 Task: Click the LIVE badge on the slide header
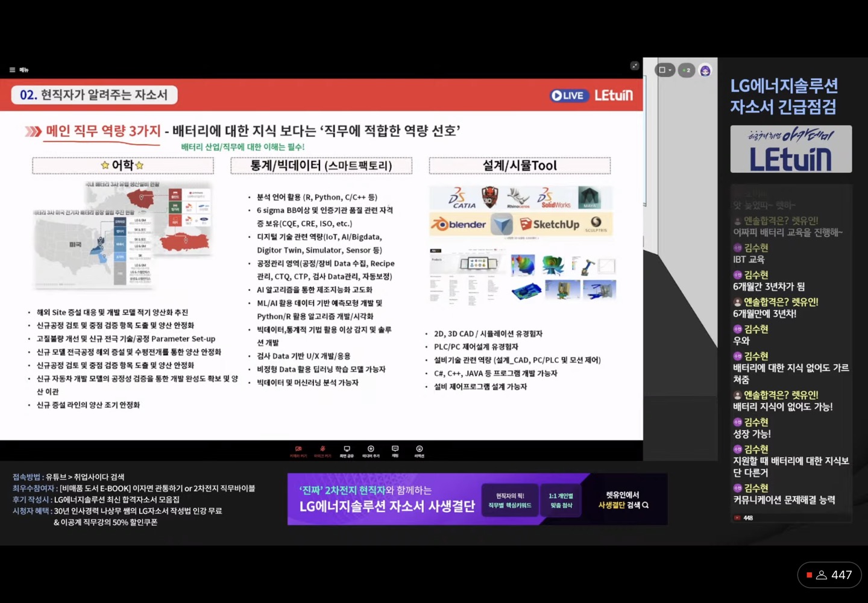coord(568,95)
